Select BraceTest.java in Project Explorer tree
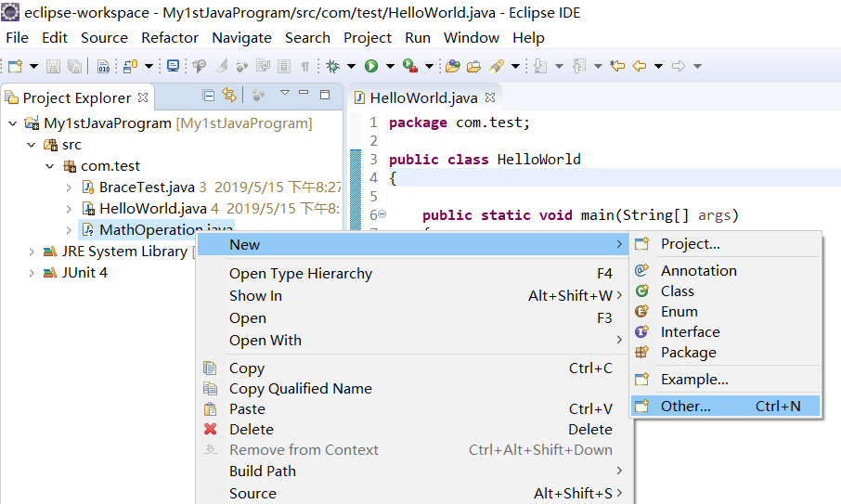The image size is (841, 504). (x=147, y=187)
